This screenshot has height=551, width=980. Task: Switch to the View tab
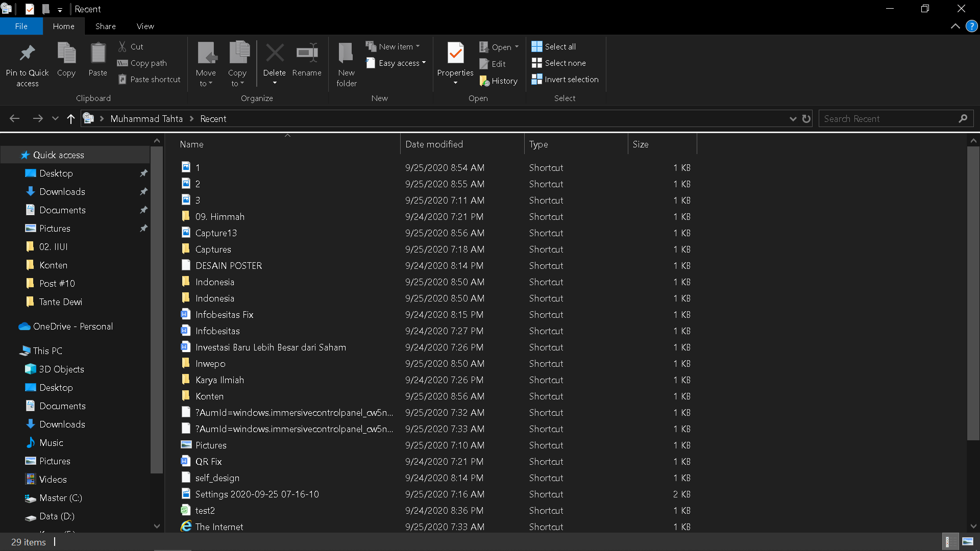(x=145, y=26)
